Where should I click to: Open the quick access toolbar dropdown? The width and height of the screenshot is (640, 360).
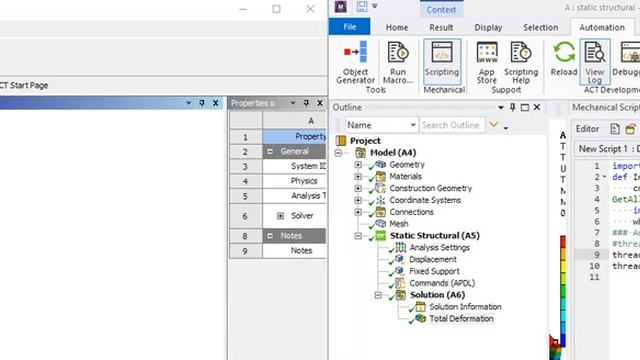point(374,6)
